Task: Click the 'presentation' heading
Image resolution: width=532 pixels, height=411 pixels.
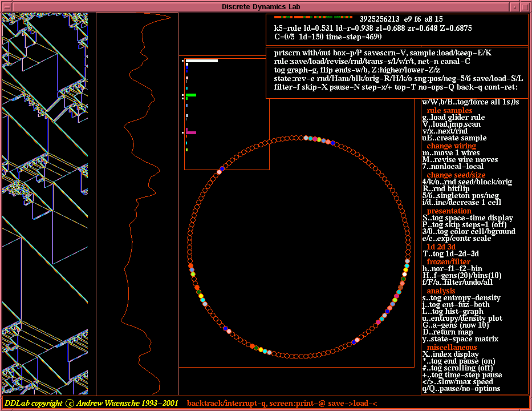Action: (449, 211)
